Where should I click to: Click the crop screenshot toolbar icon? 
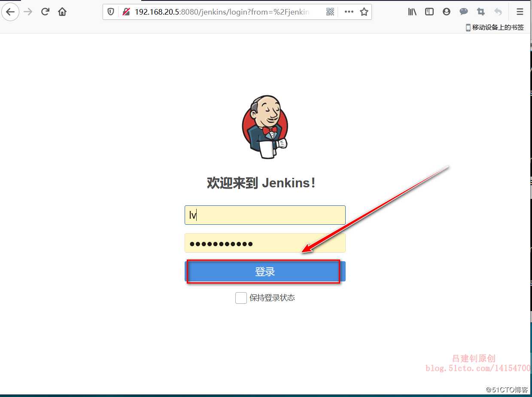481,12
